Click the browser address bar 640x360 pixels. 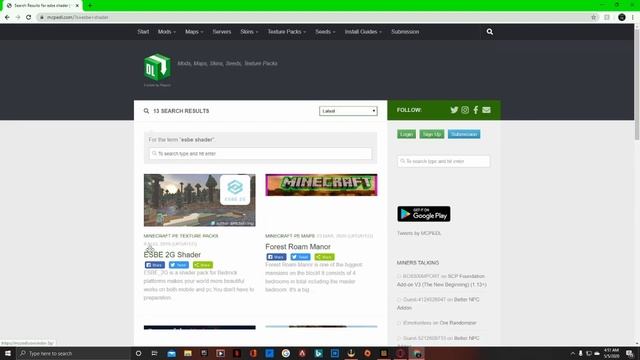(x=314, y=17)
